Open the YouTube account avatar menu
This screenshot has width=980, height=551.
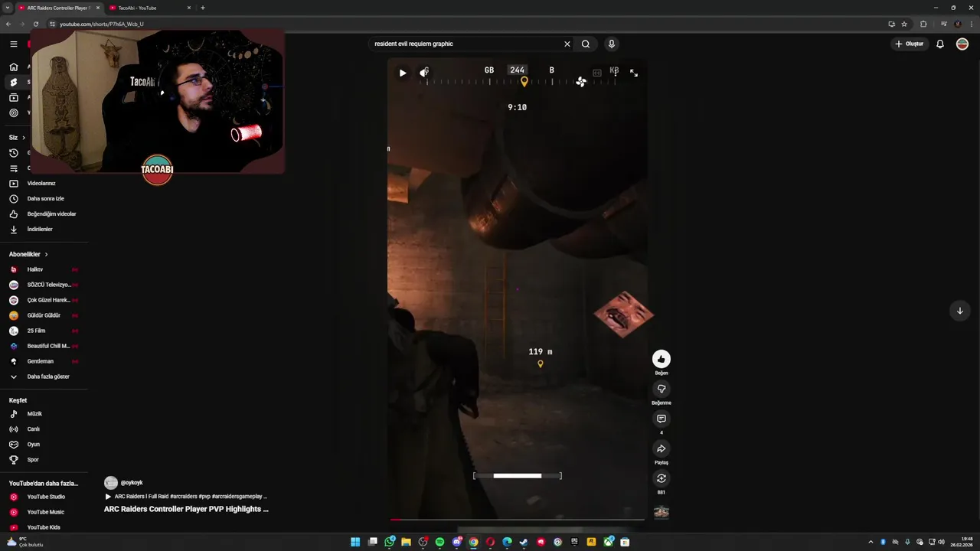point(962,44)
